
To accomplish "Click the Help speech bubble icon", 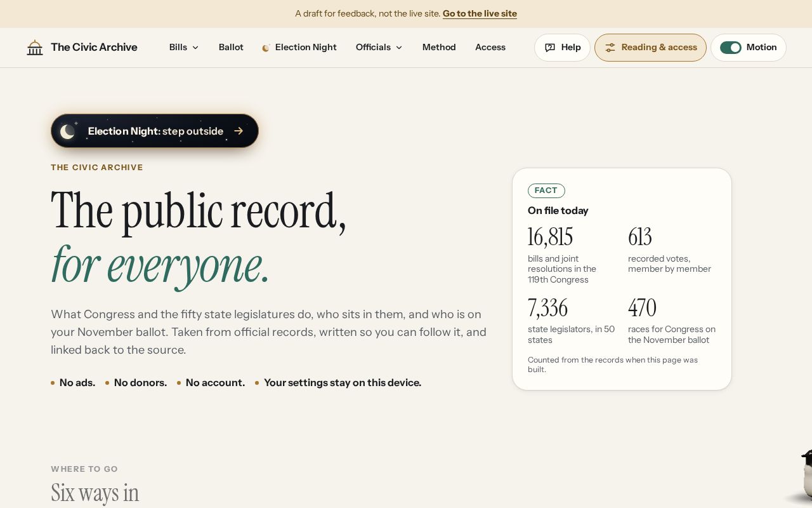I will [550, 48].
